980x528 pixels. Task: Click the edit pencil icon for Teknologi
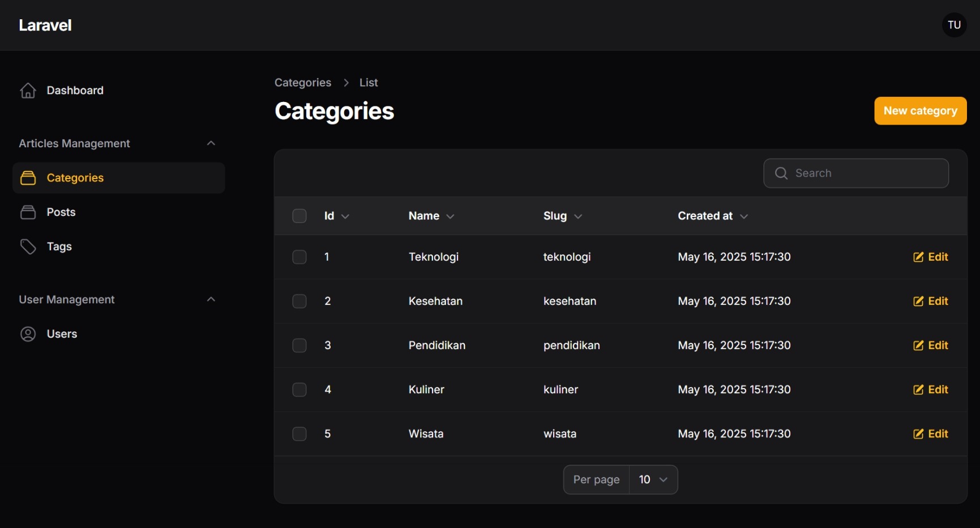pyautogui.click(x=918, y=257)
